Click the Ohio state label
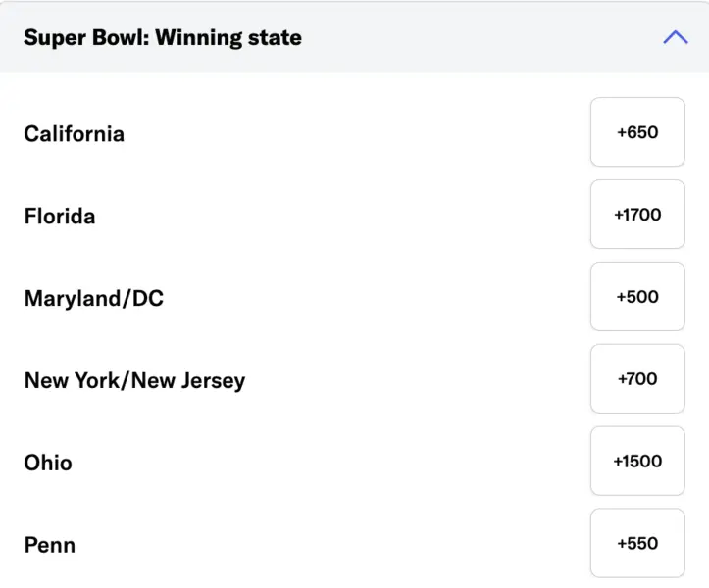709x588 pixels. [x=48, y=463]
